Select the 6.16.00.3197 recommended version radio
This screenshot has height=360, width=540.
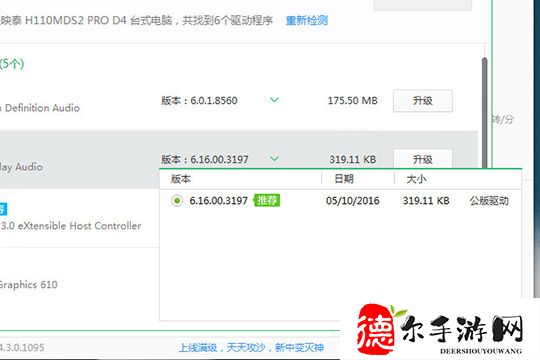click(x=177, y=200)
